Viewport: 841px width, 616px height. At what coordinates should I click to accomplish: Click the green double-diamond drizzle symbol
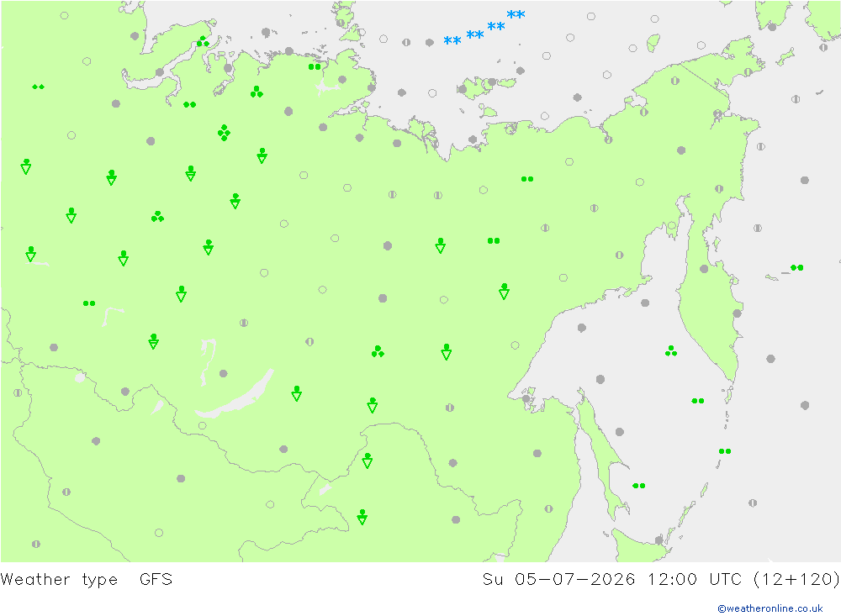pos(38,87)
